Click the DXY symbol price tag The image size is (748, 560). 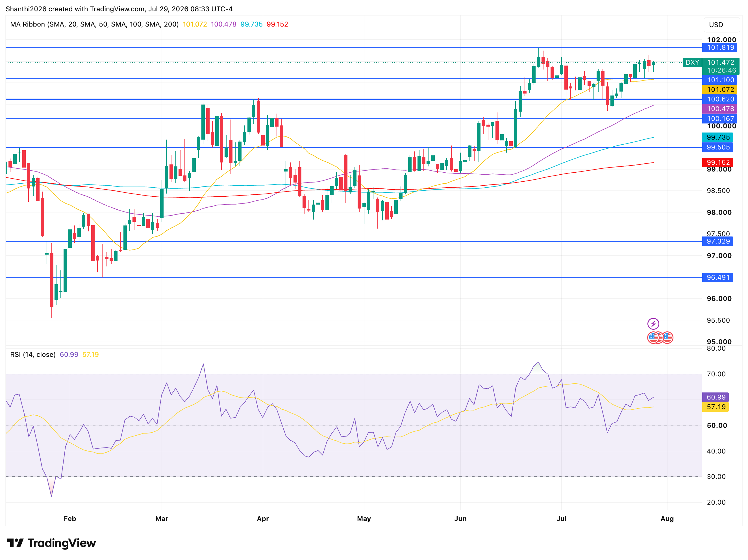[692, 62]
